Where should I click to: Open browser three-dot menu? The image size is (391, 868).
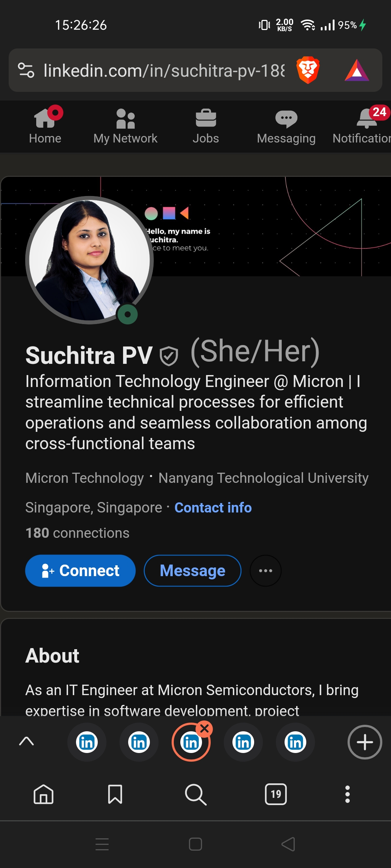tap(347, 794)
